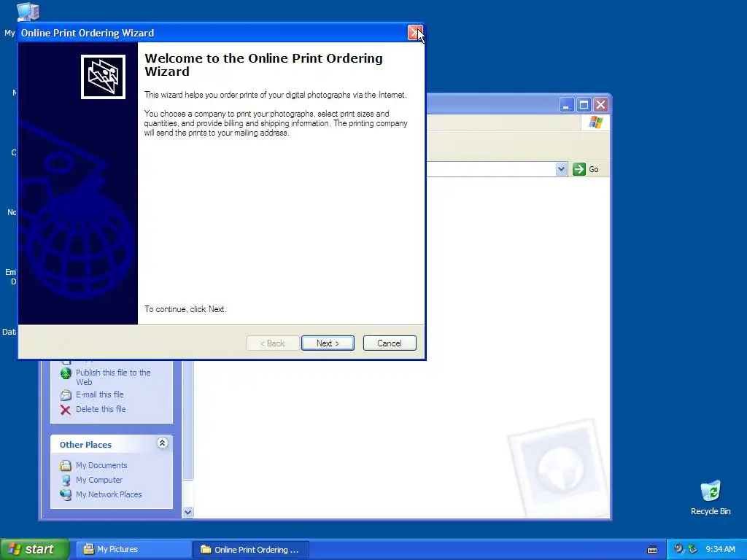Click the My Documents folder icon
The image size is (747, 560).
coord(66,465)
